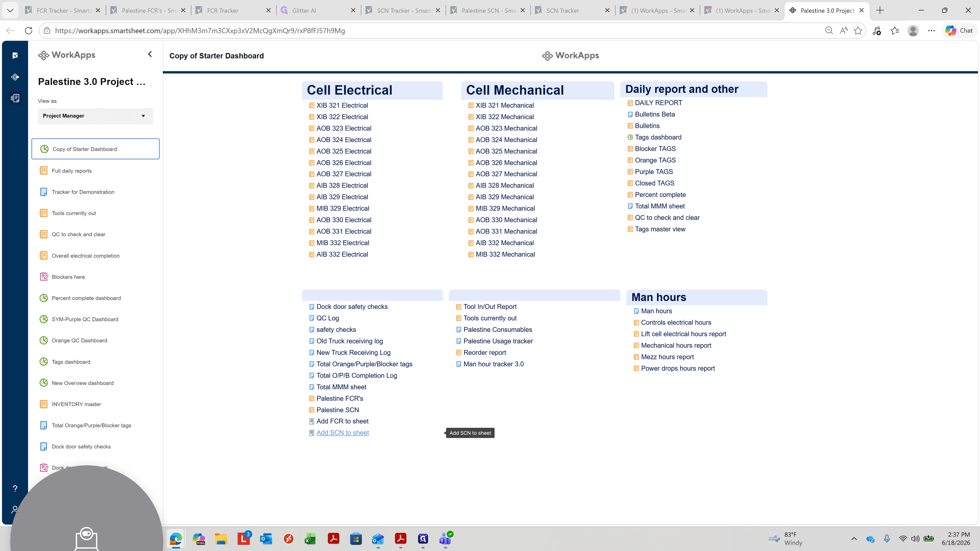Click the browser address bar URL

click(200, 31)
